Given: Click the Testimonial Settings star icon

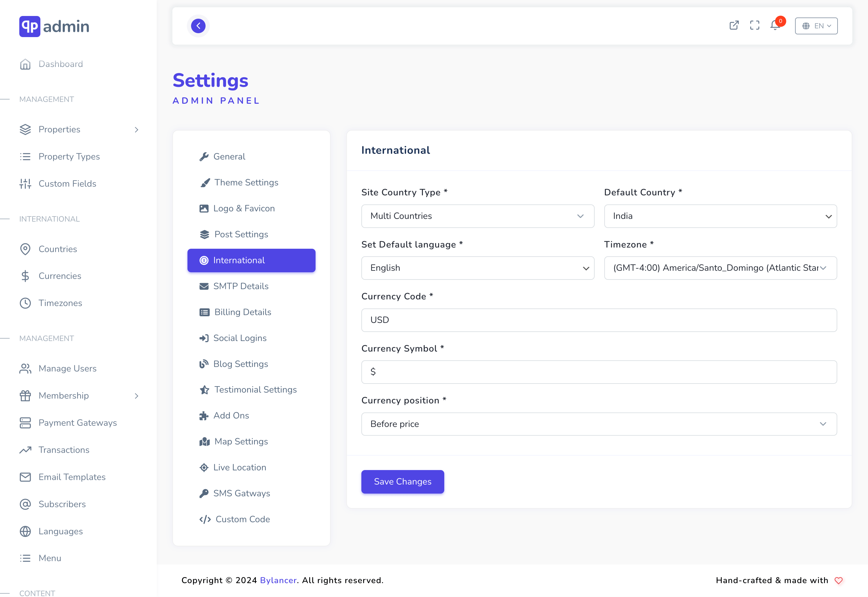Looking at the screenshot, I should point(204,390).
